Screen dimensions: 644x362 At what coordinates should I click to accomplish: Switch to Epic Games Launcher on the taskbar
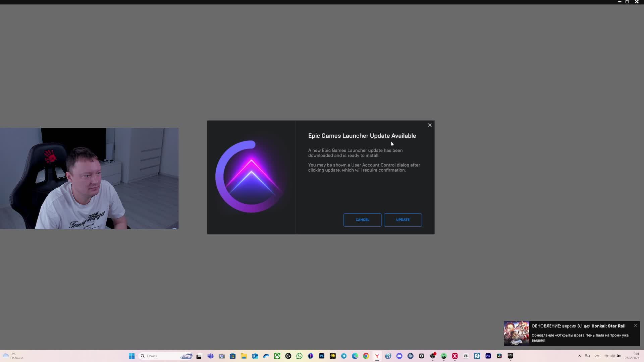pos(510,356)
